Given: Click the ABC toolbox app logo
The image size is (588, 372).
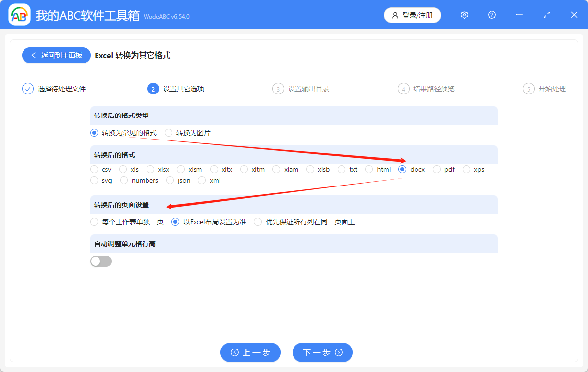Looking at the screenshot, I should tap(19, 15).
